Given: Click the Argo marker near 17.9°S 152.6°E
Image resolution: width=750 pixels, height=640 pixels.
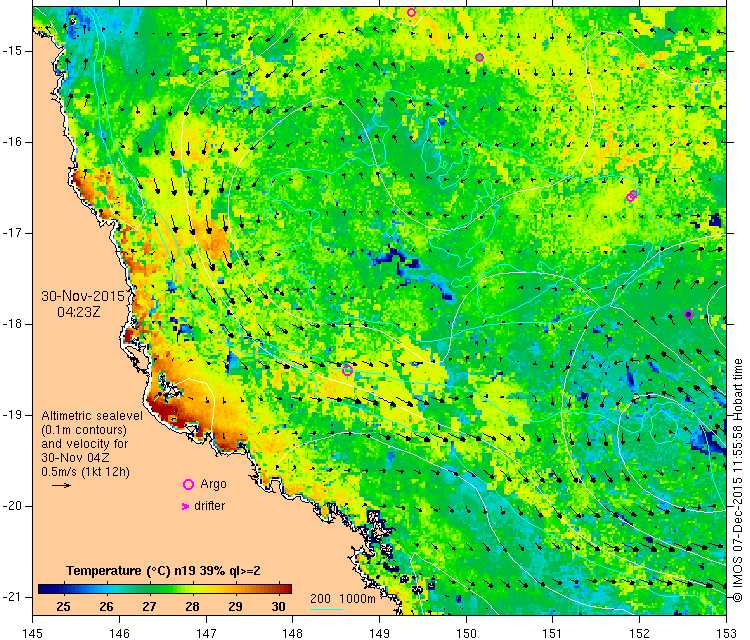Looking at the screenshot, I should pyautogui.click(x=688, y=314).
